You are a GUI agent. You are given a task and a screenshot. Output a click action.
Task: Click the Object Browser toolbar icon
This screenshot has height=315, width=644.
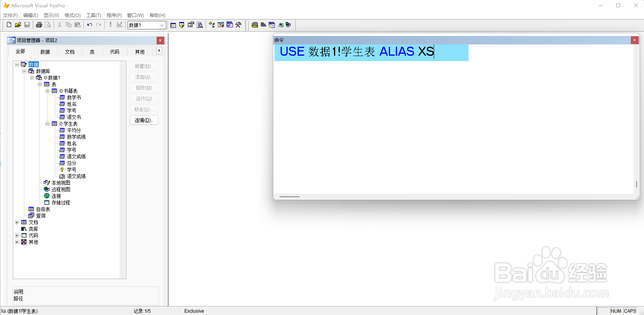(221, 25)
